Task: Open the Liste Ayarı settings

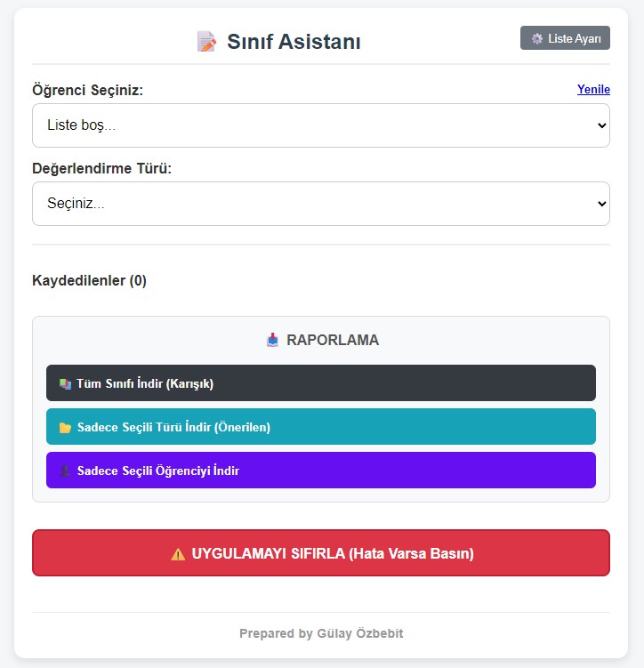Action: (x=565, y=38)
